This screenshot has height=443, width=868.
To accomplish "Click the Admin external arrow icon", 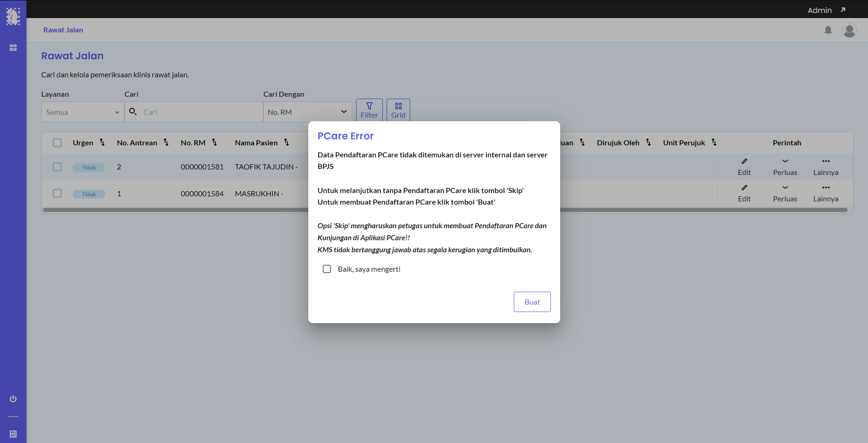I will point(843,10).
